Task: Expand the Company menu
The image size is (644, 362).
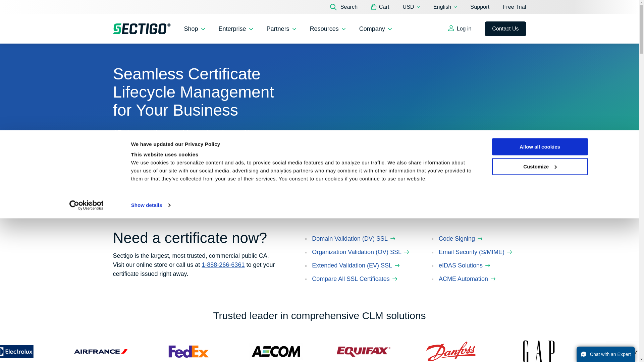Action: [376, 29]
